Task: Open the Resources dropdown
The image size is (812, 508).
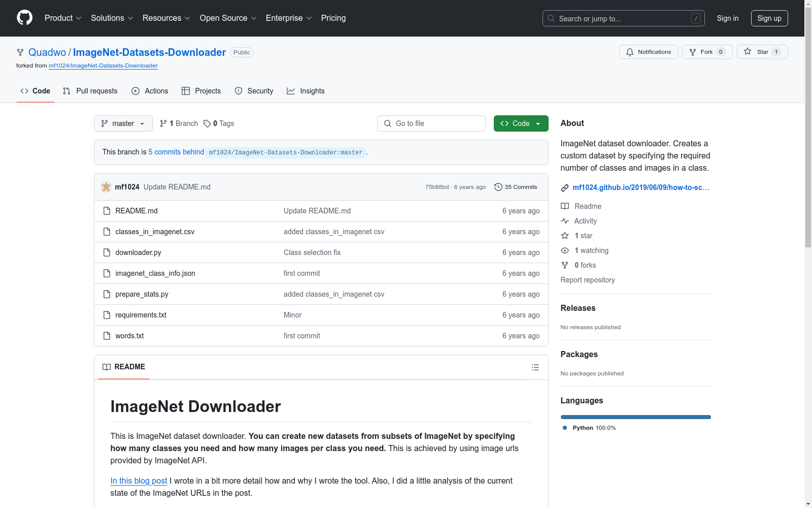Action: coord(166,18)
